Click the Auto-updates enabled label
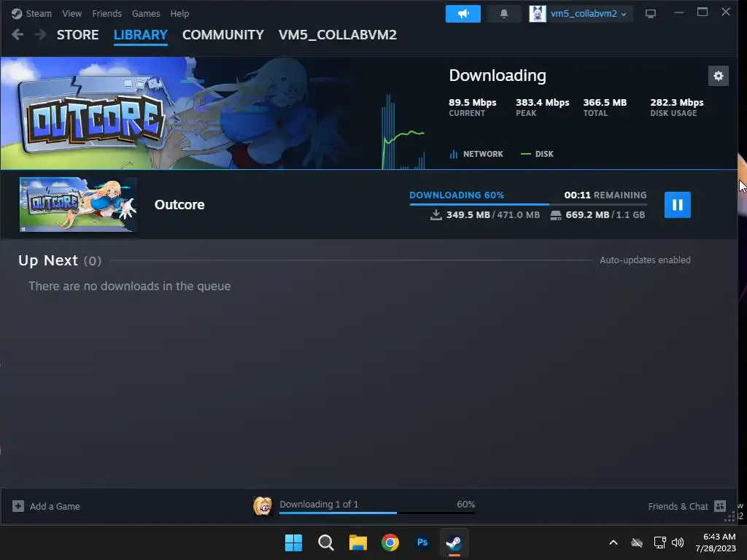Viewport: 747px width, 560px height. tap(645, 260)
